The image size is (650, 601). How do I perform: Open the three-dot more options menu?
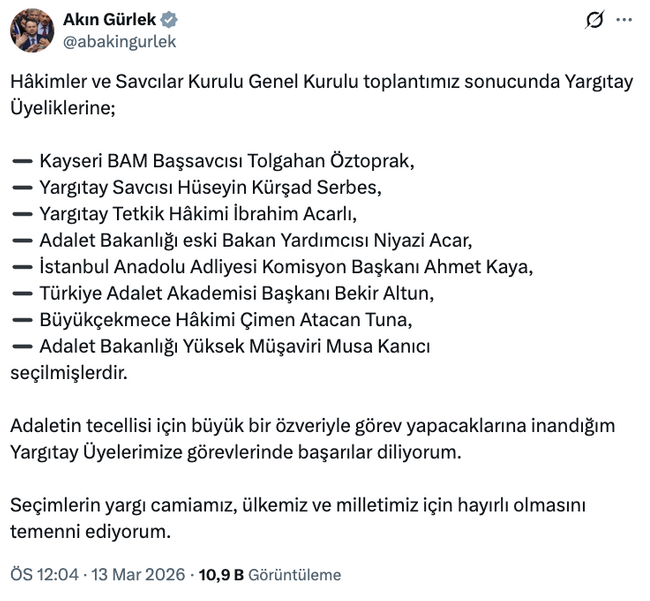(625, 20)
